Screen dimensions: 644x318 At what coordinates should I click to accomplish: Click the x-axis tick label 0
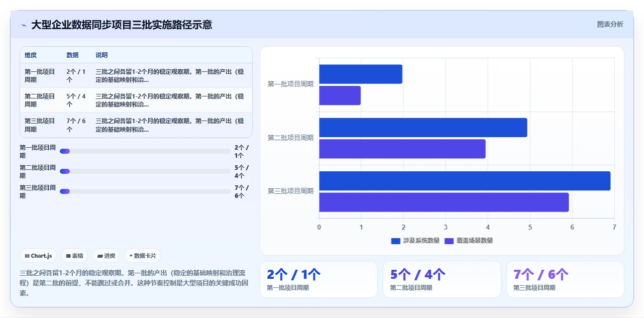319,227
